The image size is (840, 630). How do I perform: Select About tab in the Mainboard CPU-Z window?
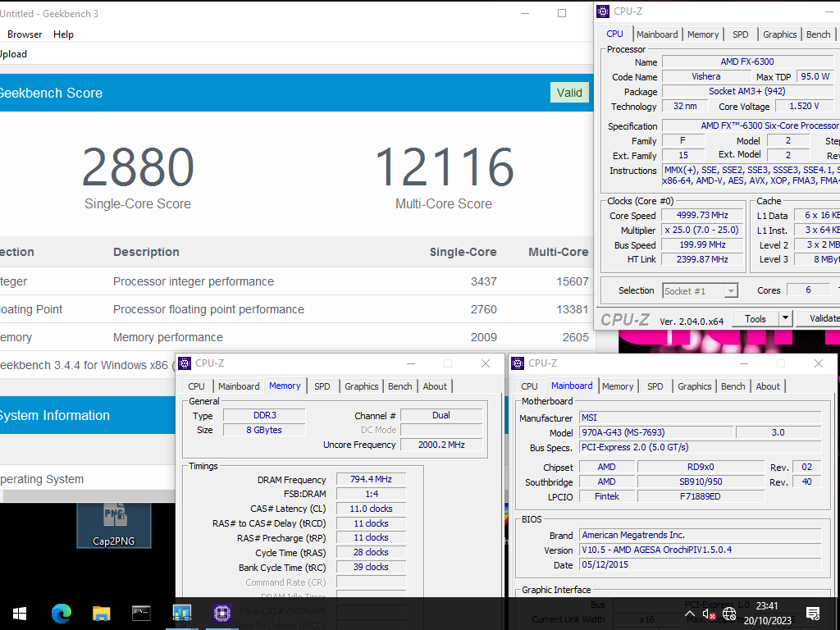pos(768,386)
